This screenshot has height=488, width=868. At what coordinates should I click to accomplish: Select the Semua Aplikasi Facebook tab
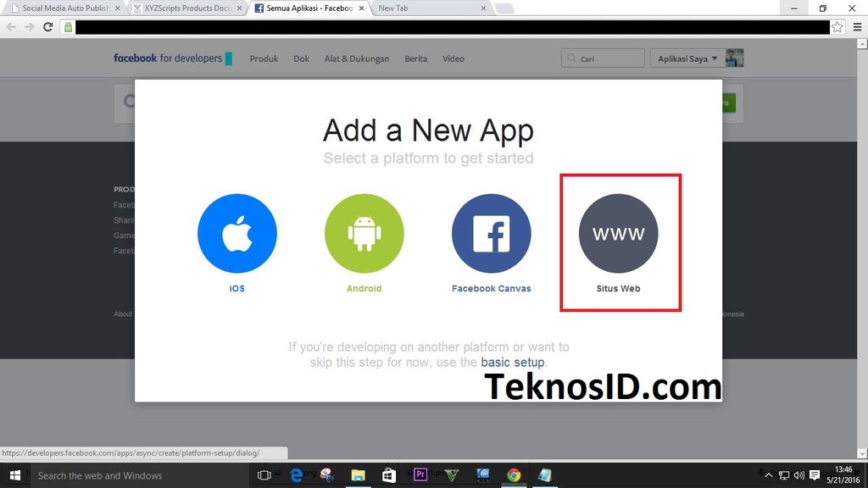[309, 8]
